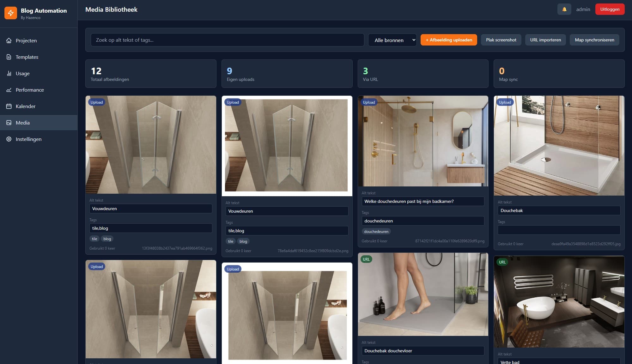Click the Via URL stat card
Screen dimensions: 632x364
(x=423, y=74)
